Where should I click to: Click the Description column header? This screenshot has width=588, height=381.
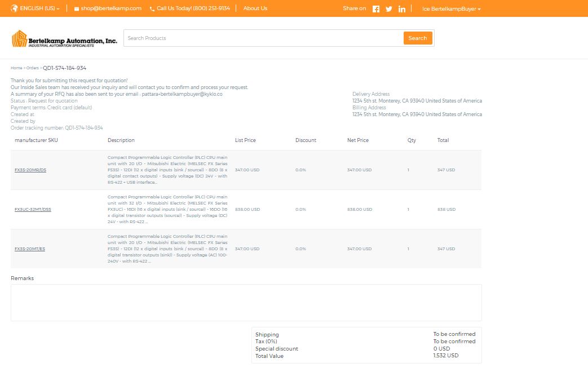coord(121,140)
